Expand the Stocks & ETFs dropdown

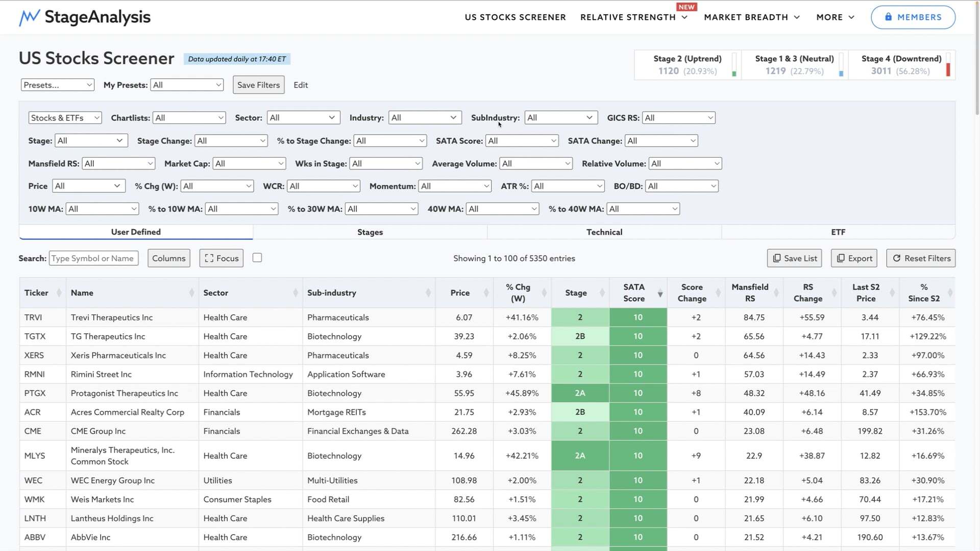click(x=65, y=118)
